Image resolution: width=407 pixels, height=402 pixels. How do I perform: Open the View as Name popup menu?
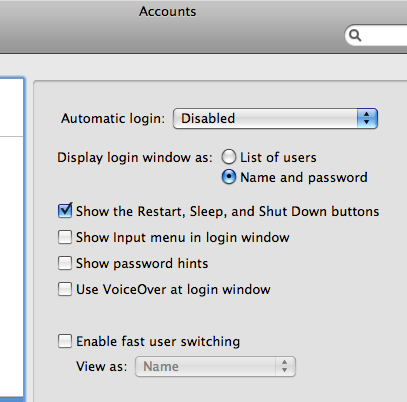[215, 367]
